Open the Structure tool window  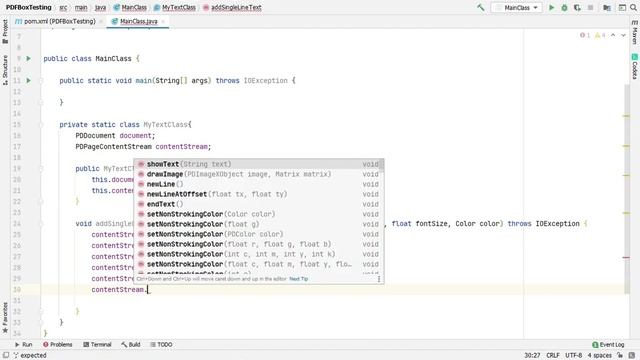(x=5, y=70)
